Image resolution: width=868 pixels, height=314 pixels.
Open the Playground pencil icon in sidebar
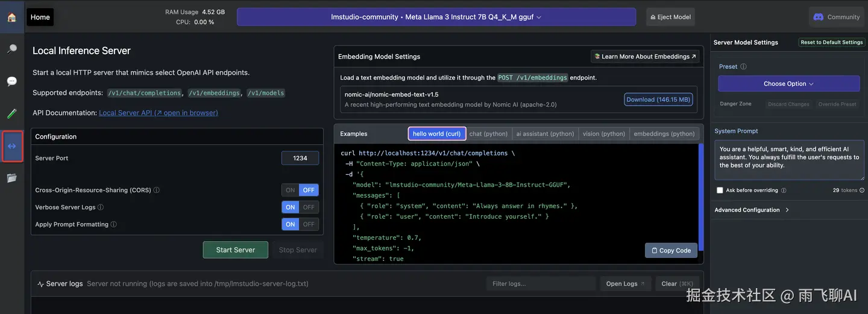11,113
